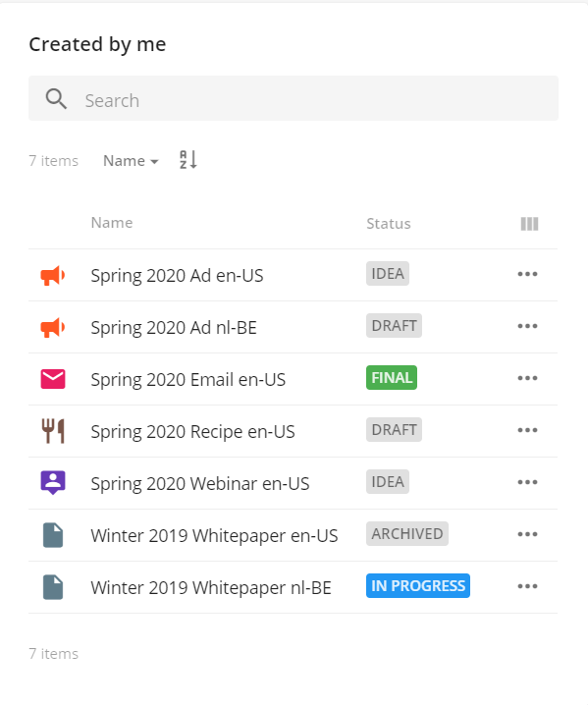Viewport: 588px width, 705px height.
Task: Open the Name sort-by dropdown
Action: (x=131, y=160)
